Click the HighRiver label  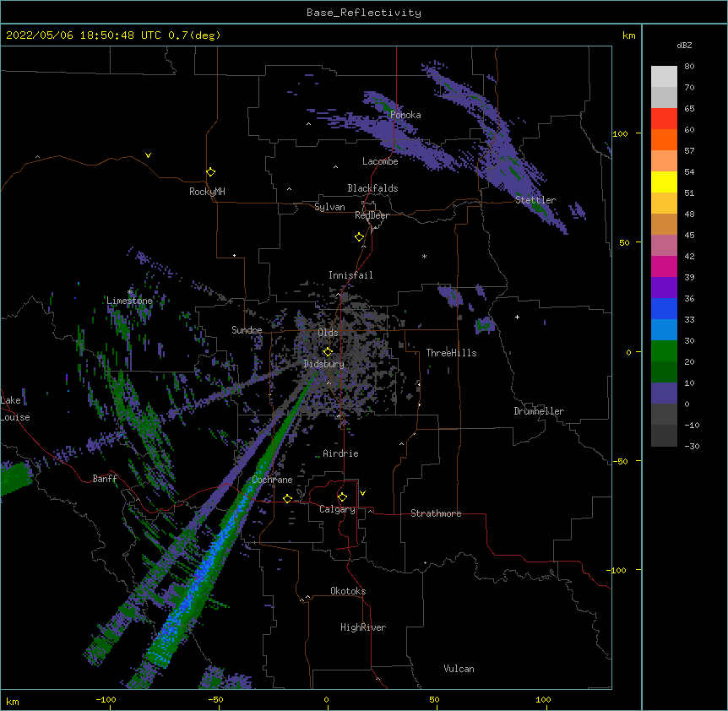[x=363, y=627]
